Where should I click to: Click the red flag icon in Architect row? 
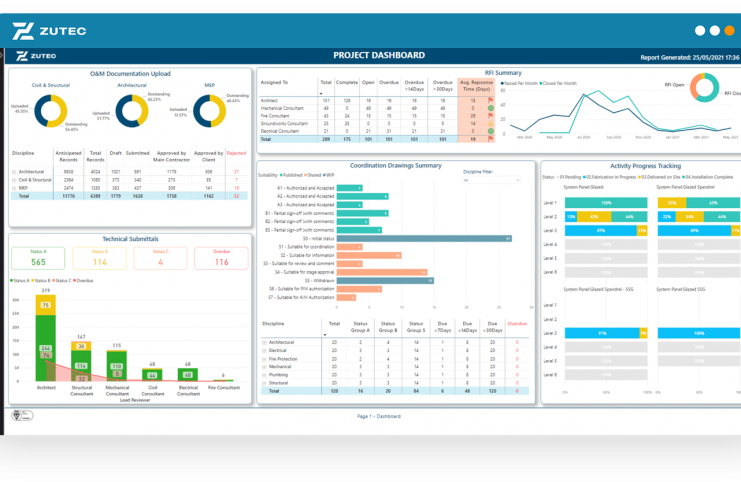coord(490,100)
